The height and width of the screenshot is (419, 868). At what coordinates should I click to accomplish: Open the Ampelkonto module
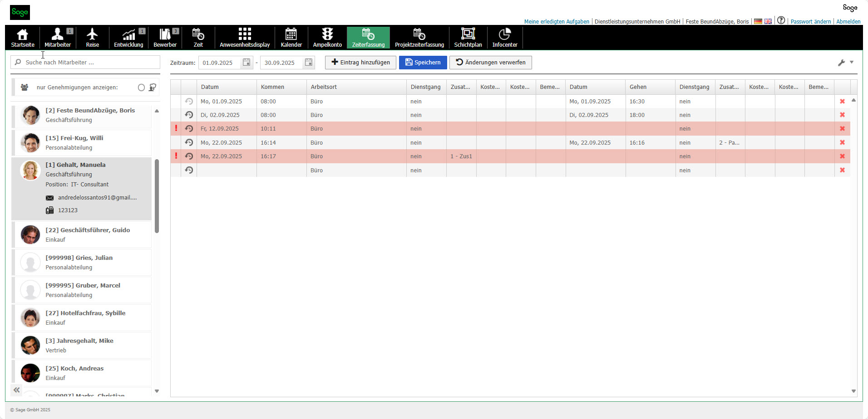click(x=327, y=38)
